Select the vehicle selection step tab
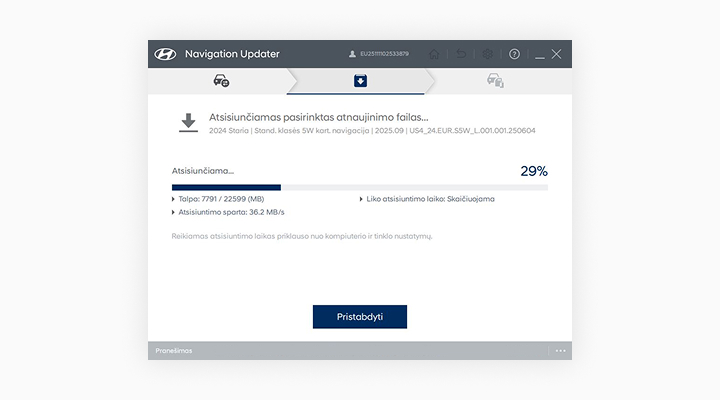720x400 pixels. (x=221, y=81)
